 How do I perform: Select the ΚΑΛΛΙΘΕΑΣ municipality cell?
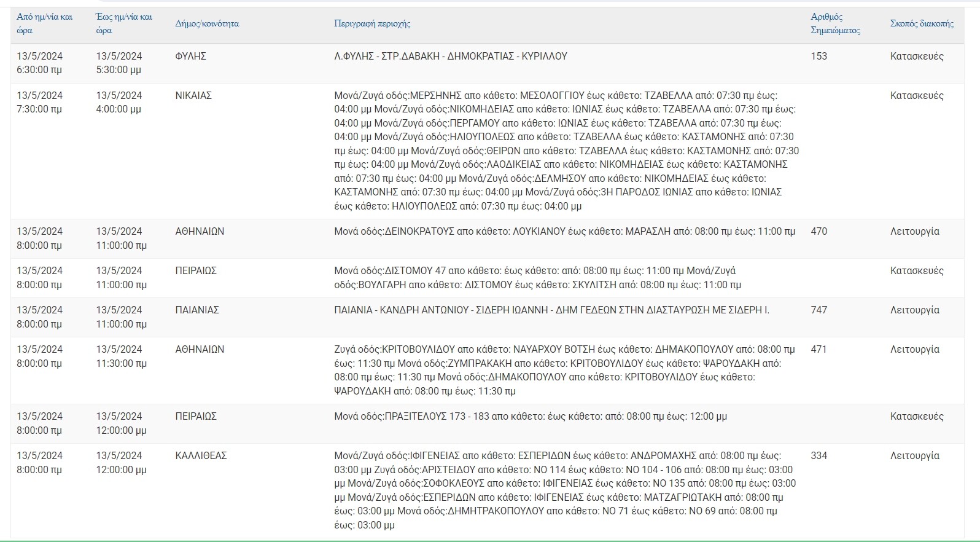point(201,455)
